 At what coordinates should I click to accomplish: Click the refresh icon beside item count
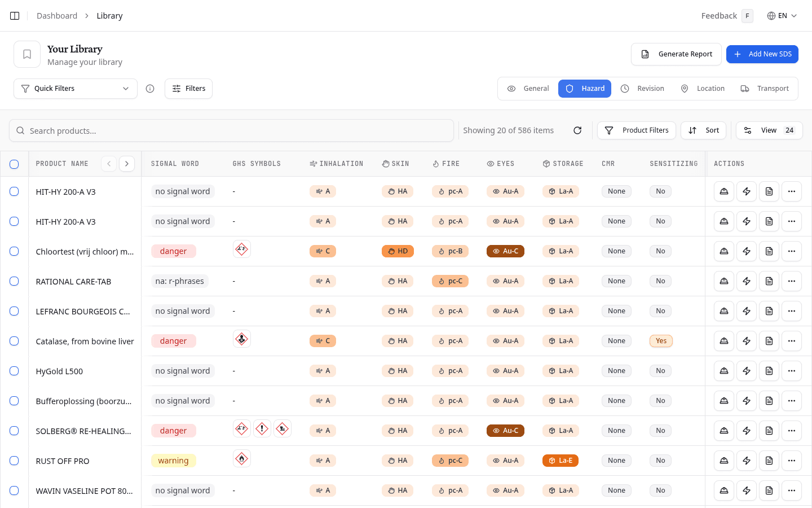pyautogui.click(x=577, y=130)
